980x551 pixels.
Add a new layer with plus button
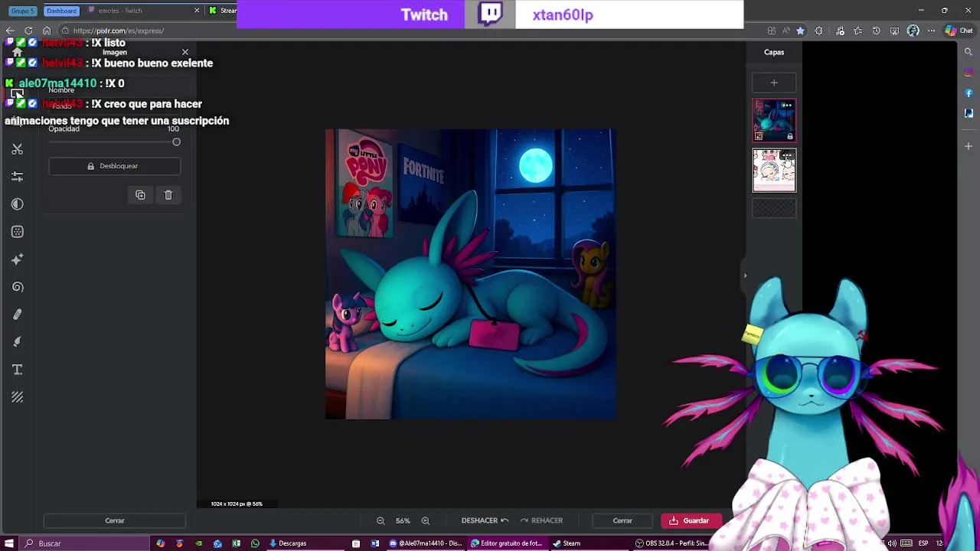tap(774, 83)
